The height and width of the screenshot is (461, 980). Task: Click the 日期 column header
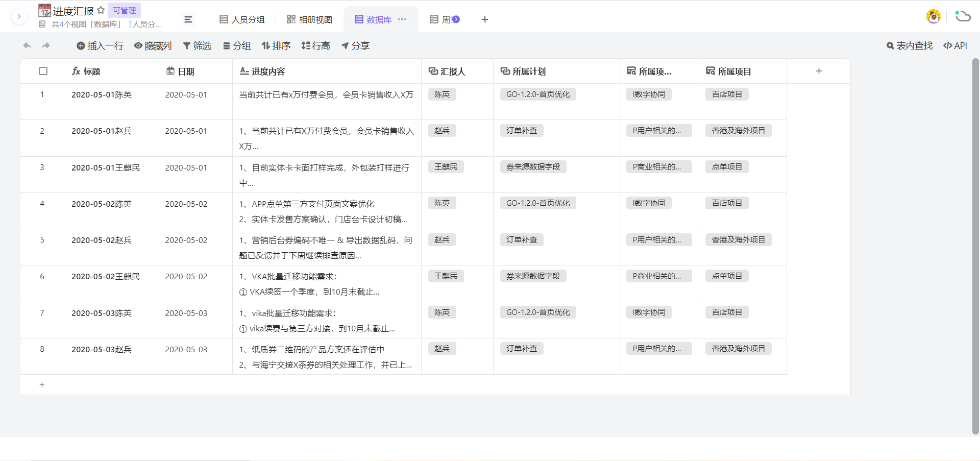coord(195,71)
